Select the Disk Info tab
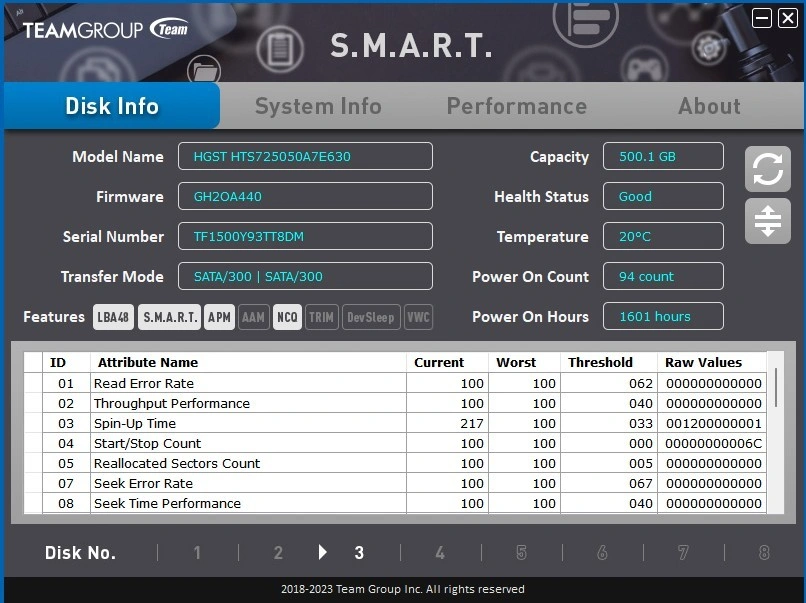 [112, 106]
